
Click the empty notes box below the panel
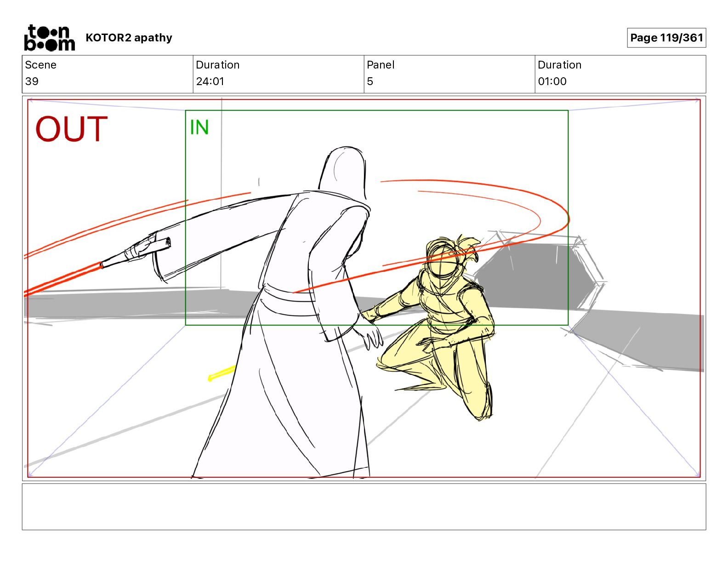364,506
